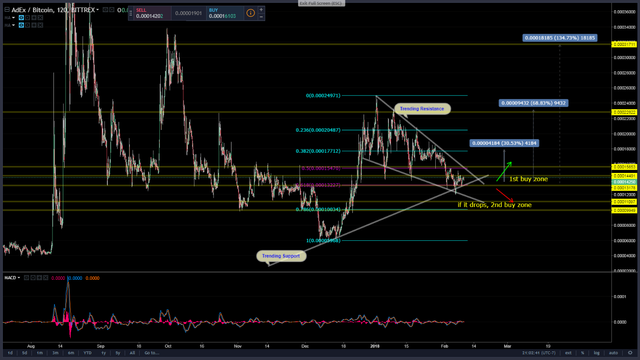Screen dimensions: 640x360
Task: Select the 68.83% price range label
Action: coord(533,103)
